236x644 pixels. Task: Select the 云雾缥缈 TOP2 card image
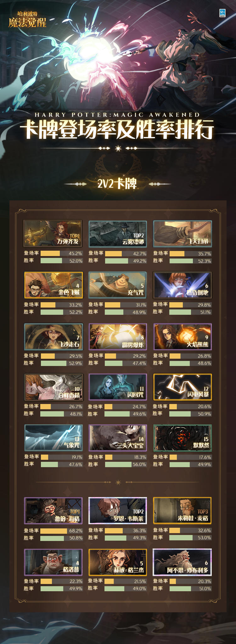[x=118, y=234]
